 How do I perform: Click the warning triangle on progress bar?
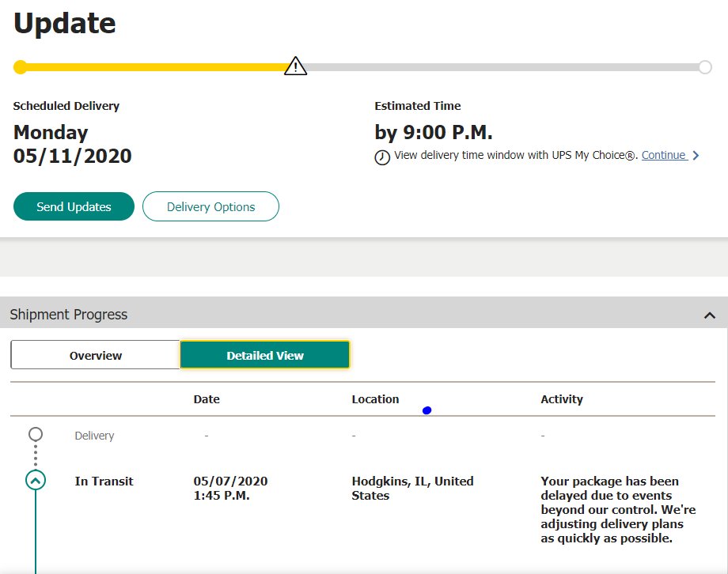(x=295, y=66)
